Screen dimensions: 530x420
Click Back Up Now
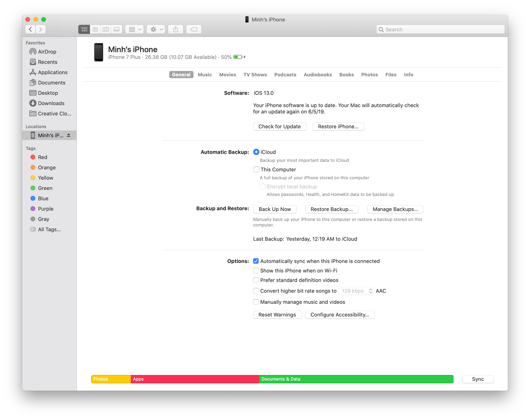click(275, 209)
